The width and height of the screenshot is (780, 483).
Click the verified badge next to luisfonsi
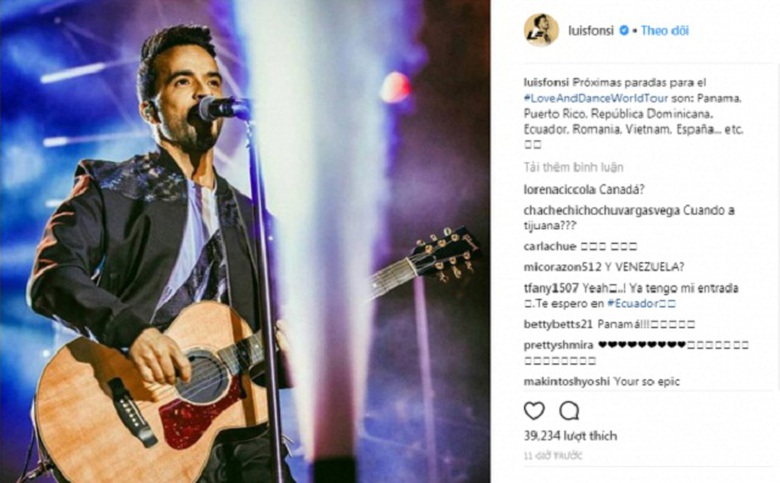(623, 31)
